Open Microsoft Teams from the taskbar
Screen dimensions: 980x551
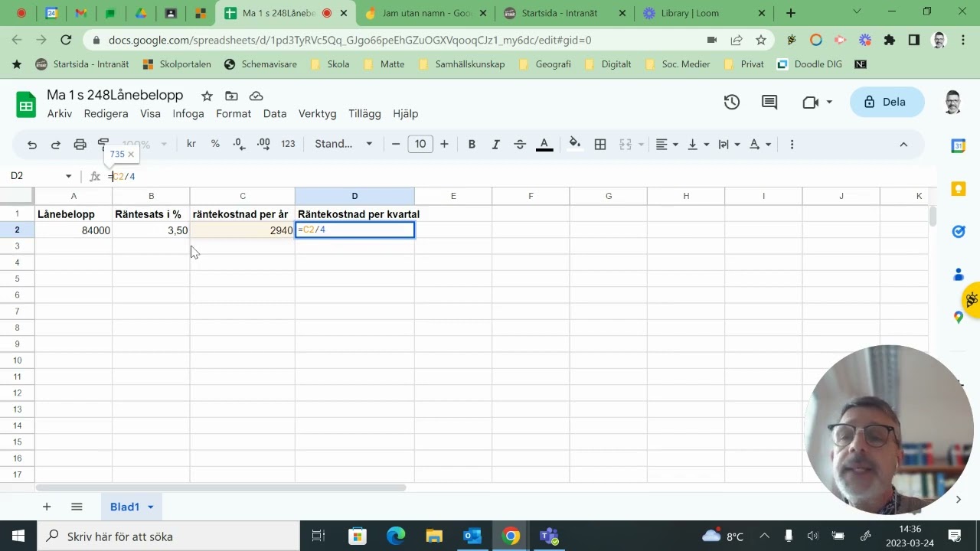[x=549, y=536]
